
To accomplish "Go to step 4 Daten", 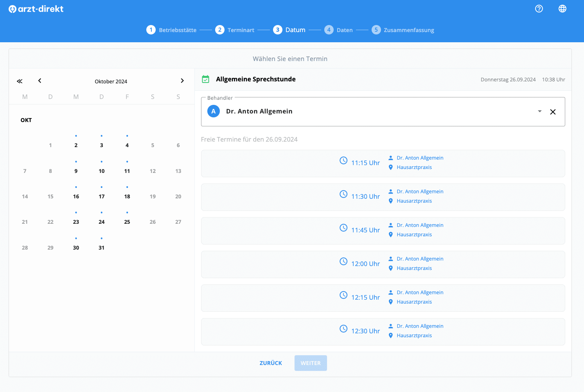I will coord(338,30).
